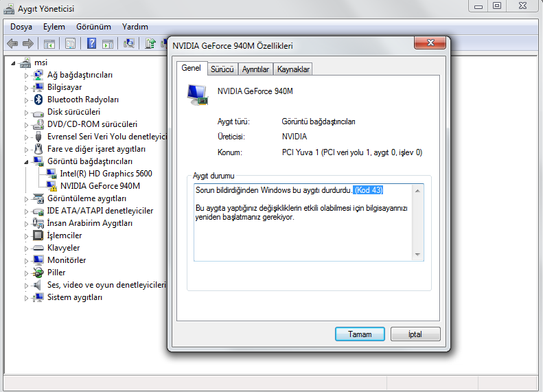
Task: Expand the Bilgisayar node
Action: click(26, 88)
